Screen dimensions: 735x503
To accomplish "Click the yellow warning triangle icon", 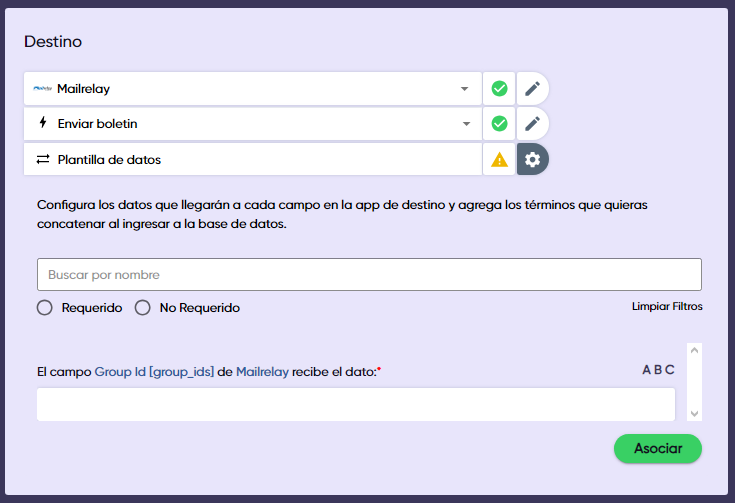I will pyautogui.click(x=499, y=159).
